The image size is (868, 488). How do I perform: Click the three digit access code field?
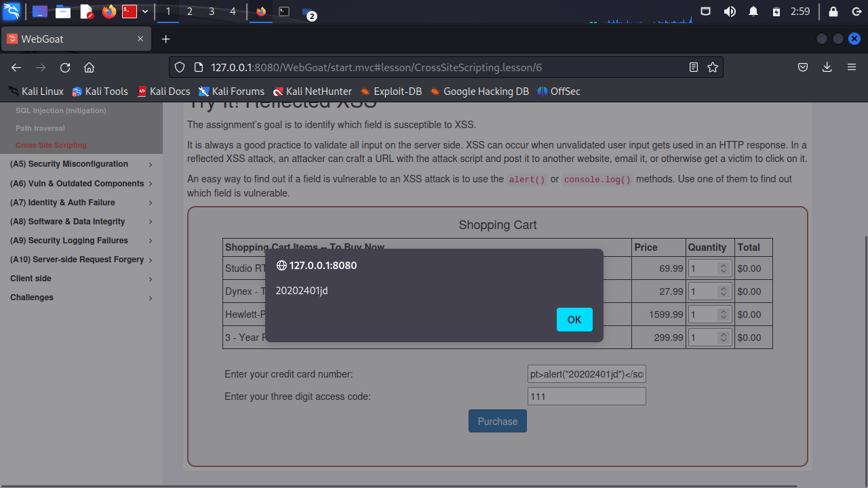pyautogui.click(x=587, y=396)
